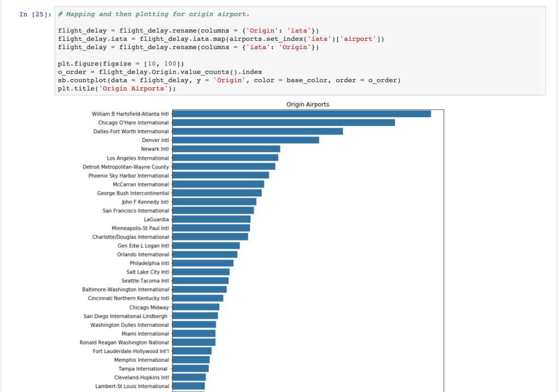Click the o_order value_counts code line
The width and height of the screenshot is (558, 392).
pos(160,72)
